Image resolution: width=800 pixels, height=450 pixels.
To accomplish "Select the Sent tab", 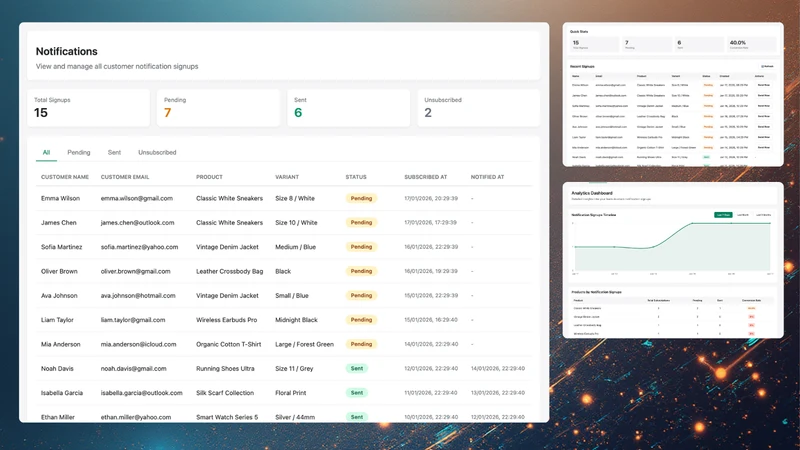I will 114,153.
